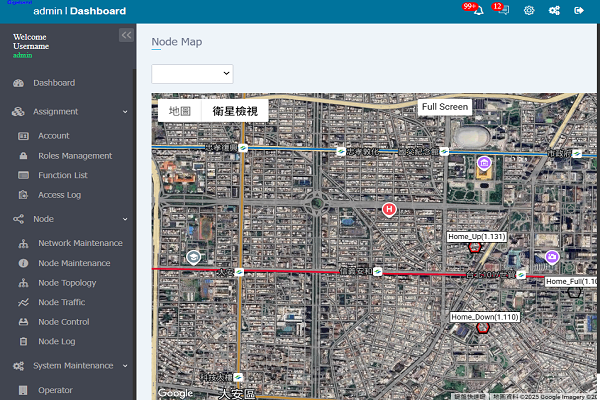Image resolution: width=600 pixels, height=400 pixels.
Task: Click the purple museum marker near stadium
Action: point(484,163)
